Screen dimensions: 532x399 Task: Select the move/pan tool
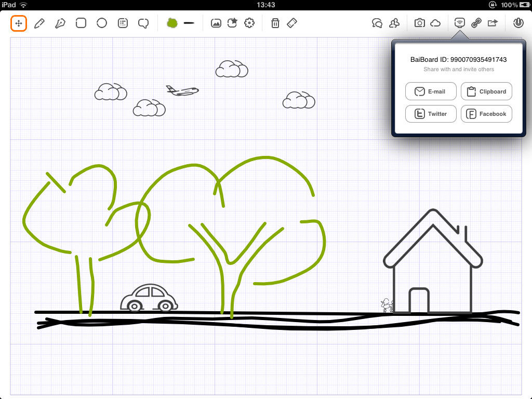pos(19,23)
